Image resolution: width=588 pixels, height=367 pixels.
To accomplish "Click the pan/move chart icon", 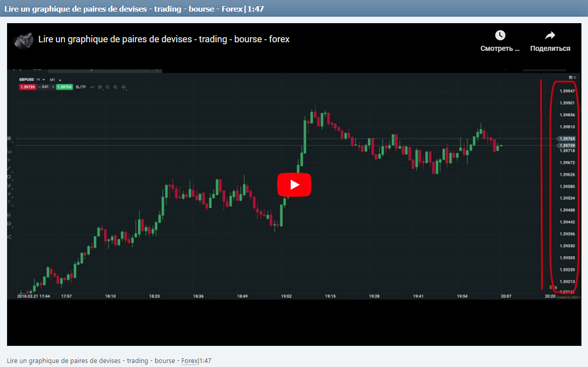I will pos(123,86).
